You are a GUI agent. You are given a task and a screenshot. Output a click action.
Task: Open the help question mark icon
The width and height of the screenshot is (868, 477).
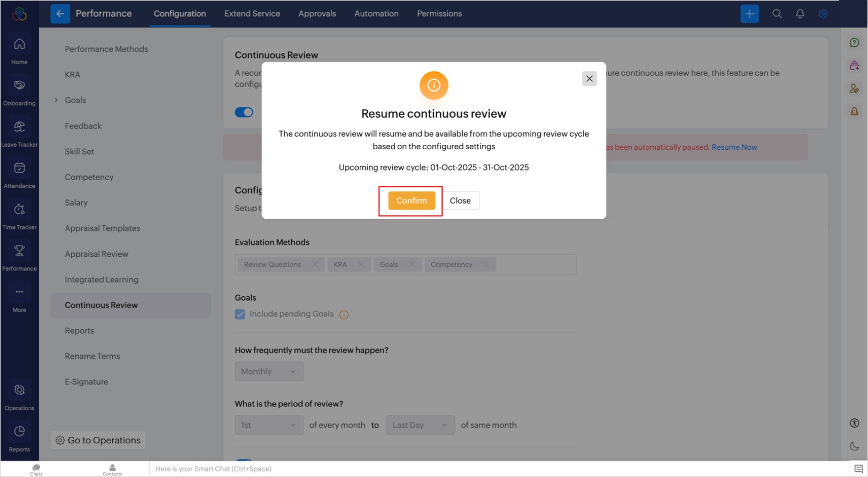pos(855,42)
